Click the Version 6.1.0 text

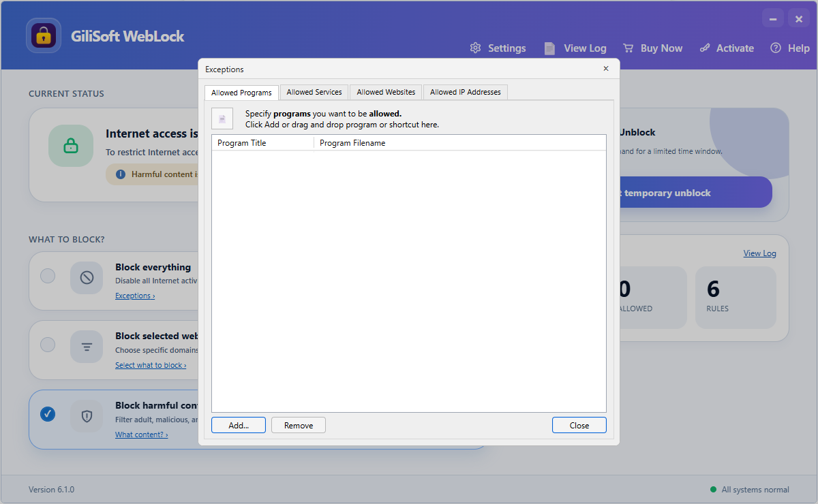[51, 490]
